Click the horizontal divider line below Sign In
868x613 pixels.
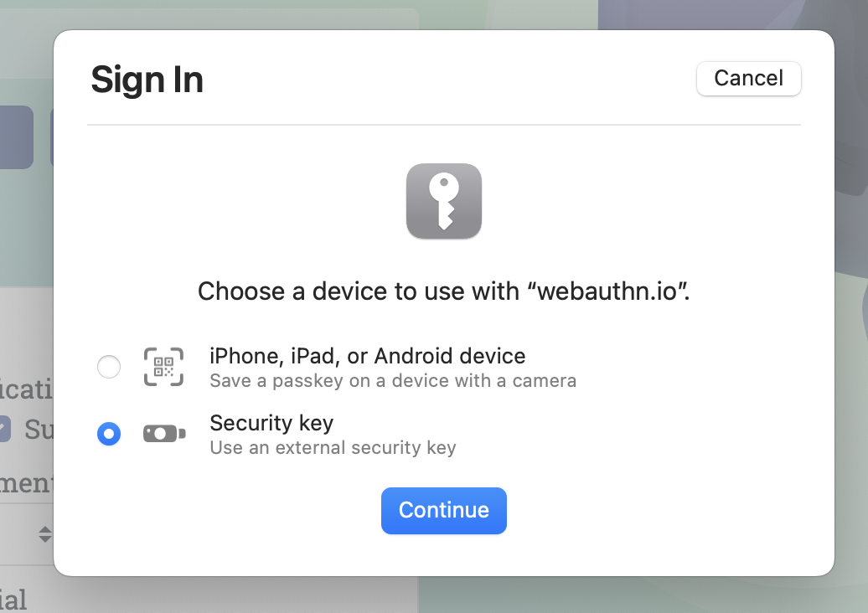[443, 125]
